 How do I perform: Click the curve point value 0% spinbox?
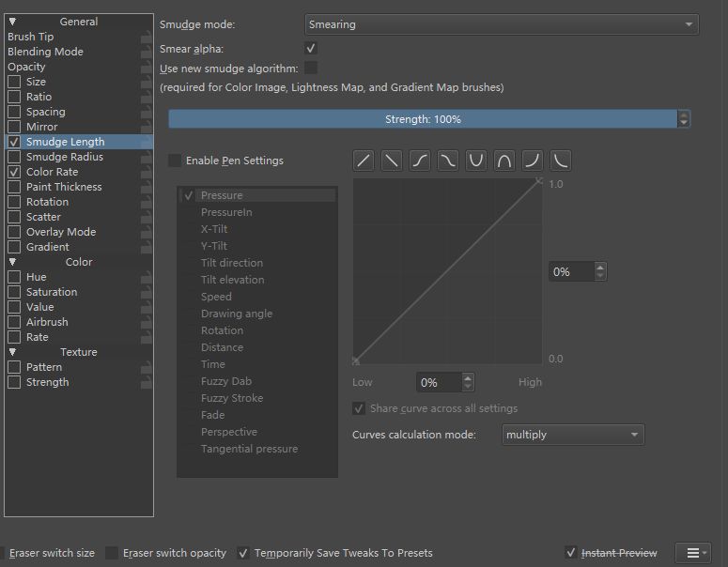coord(578,271)
